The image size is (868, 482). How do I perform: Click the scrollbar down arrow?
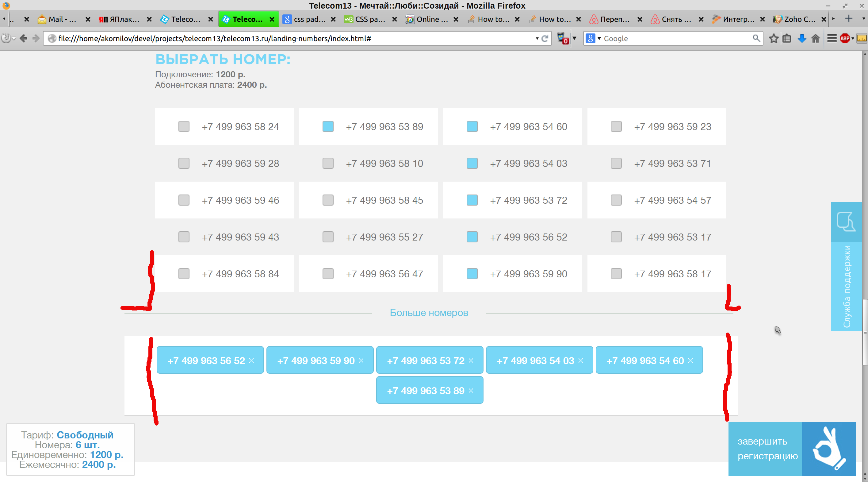click(x=865, y=479)
